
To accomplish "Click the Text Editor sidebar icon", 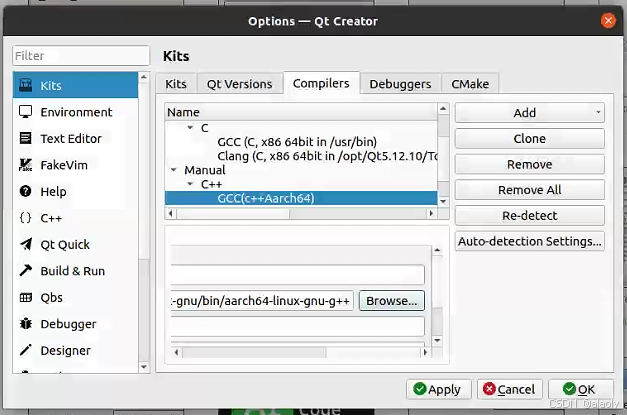I will click(x=26, y=138).
